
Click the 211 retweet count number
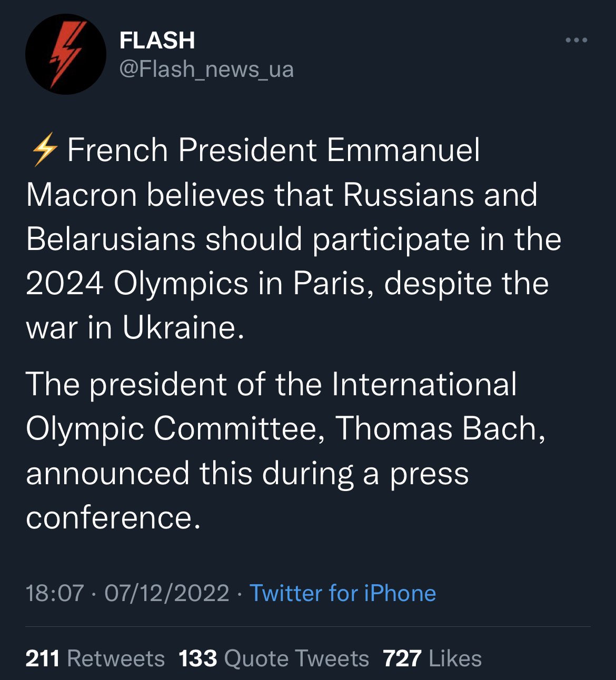coord(42,658)
